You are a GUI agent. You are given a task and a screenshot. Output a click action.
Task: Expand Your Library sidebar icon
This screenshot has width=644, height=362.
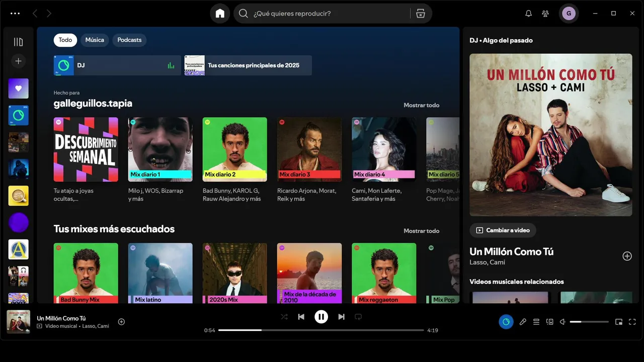coord(19,42)
